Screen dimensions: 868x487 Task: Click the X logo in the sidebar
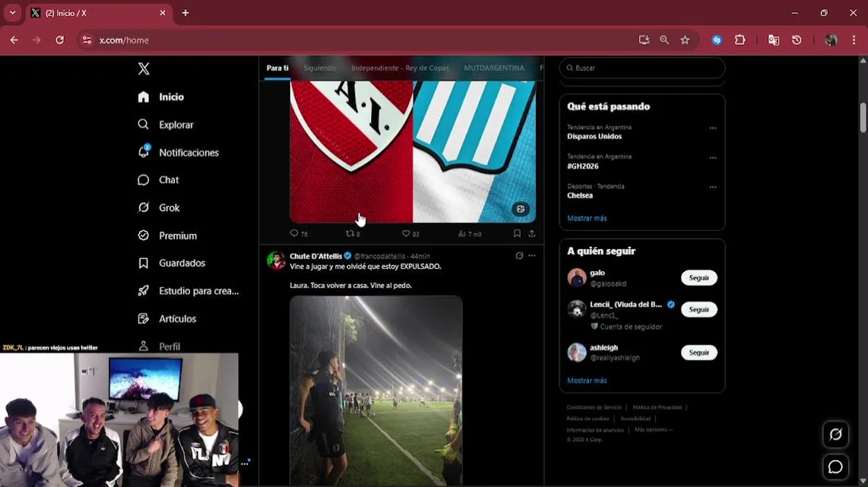click(143, 69)
